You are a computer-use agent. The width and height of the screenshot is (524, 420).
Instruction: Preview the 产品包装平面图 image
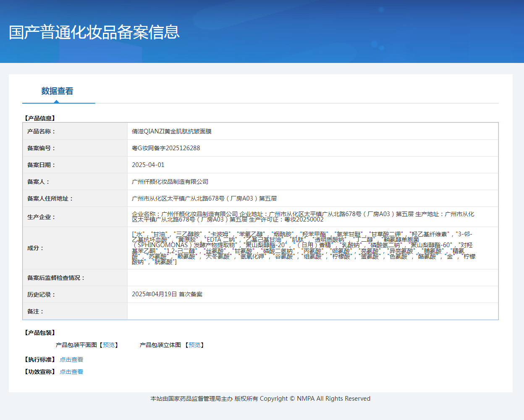(109, 345)
